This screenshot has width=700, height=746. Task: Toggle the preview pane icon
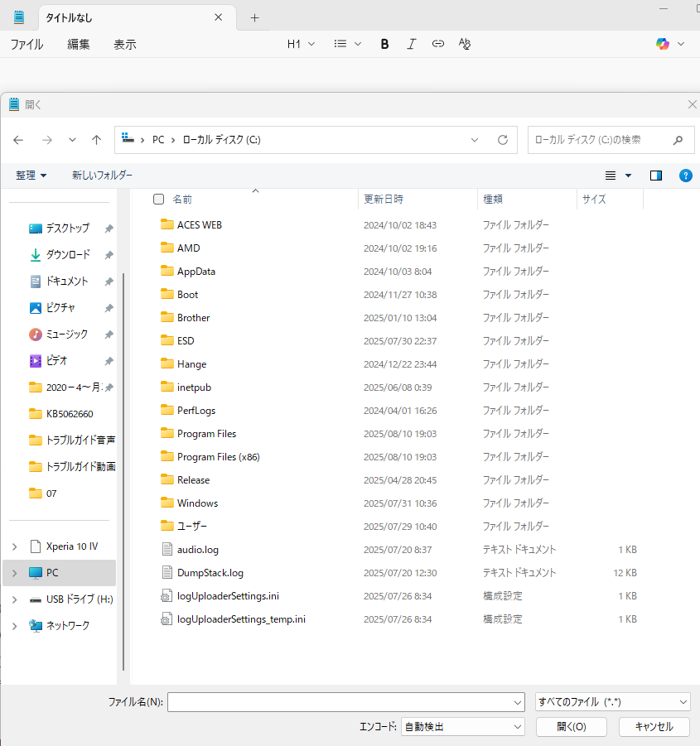(x=655, y=175)
